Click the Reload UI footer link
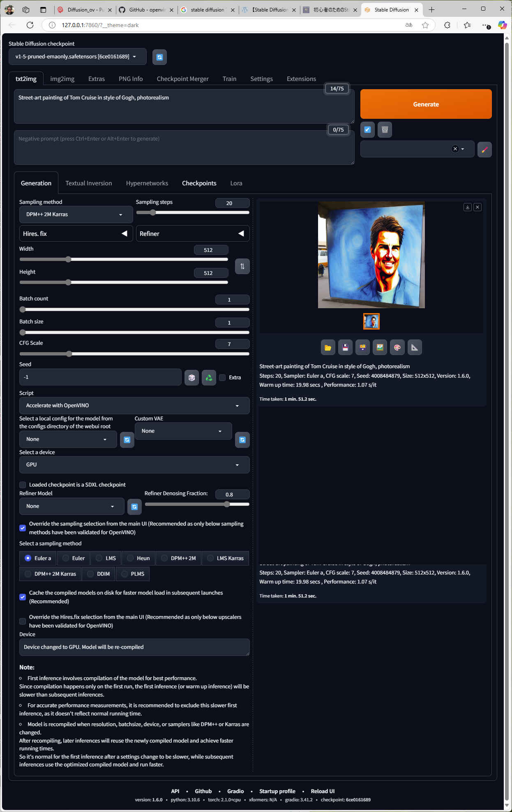This screenshot has width=512, height=812. click(x=323, y=791)
